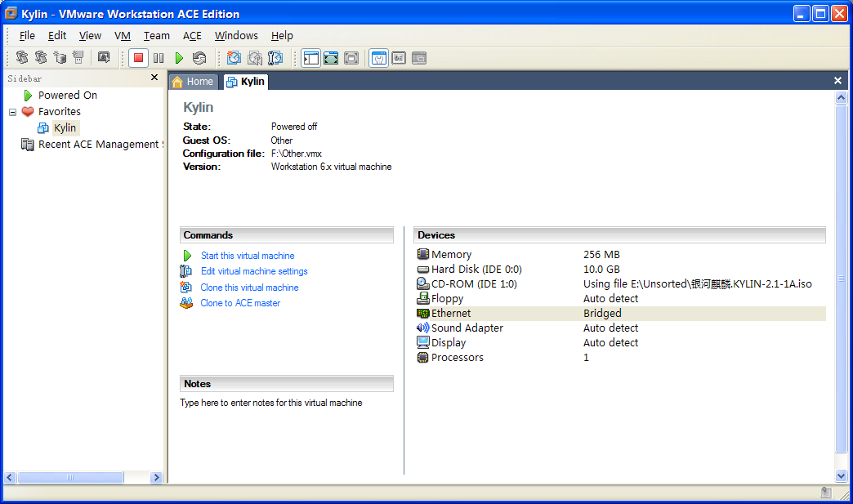This screenshot has width=853, height=504.
Task: Click the sidebar horizontal scrollbar right arrow
Action: (x=156, y=477)
